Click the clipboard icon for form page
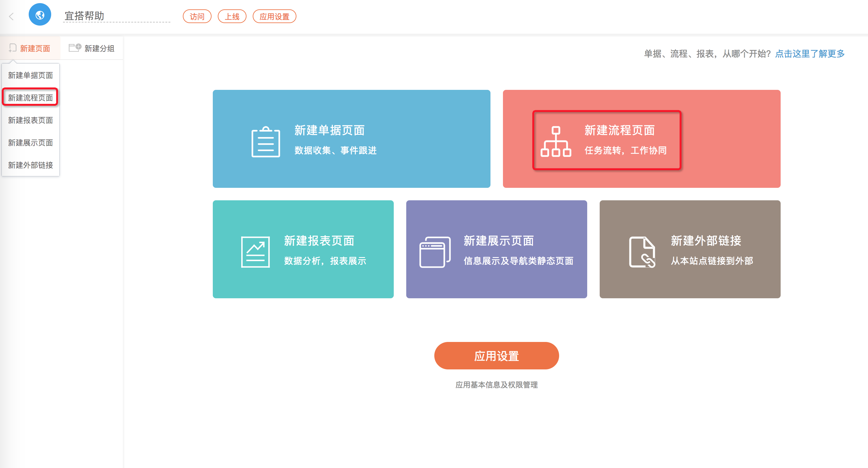This screenshot has height=468, width=868. tap(266, 142)
